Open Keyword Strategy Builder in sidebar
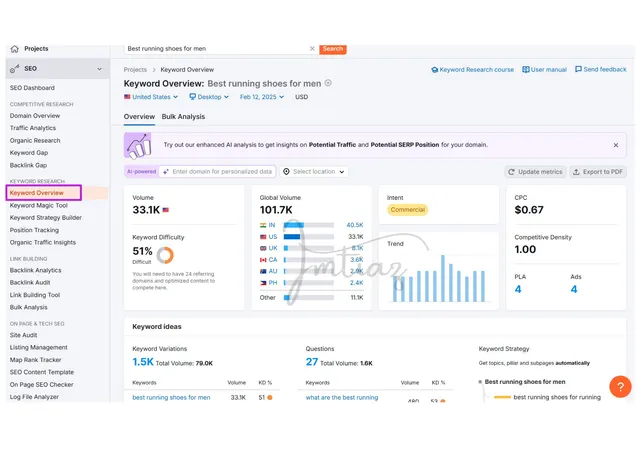 [46, 218]
